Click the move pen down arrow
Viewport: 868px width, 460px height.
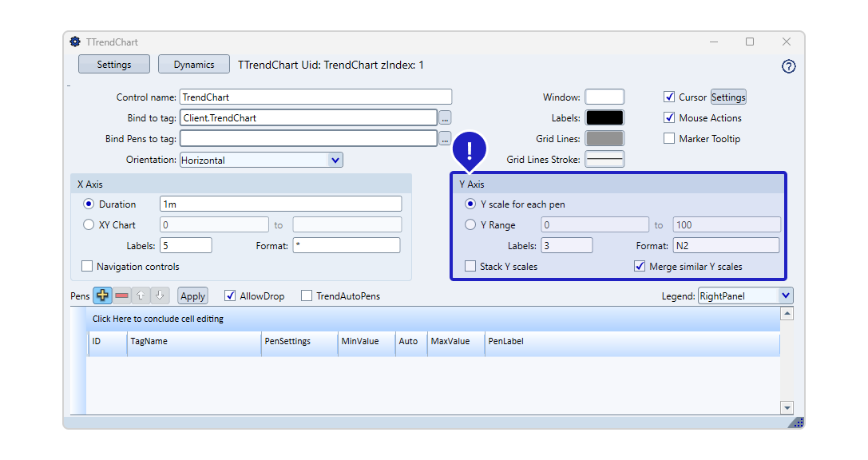click(x=160, y=295)
